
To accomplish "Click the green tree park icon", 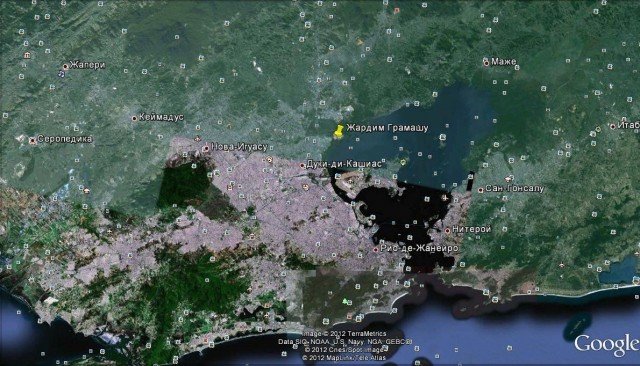I will click(346, 302).
